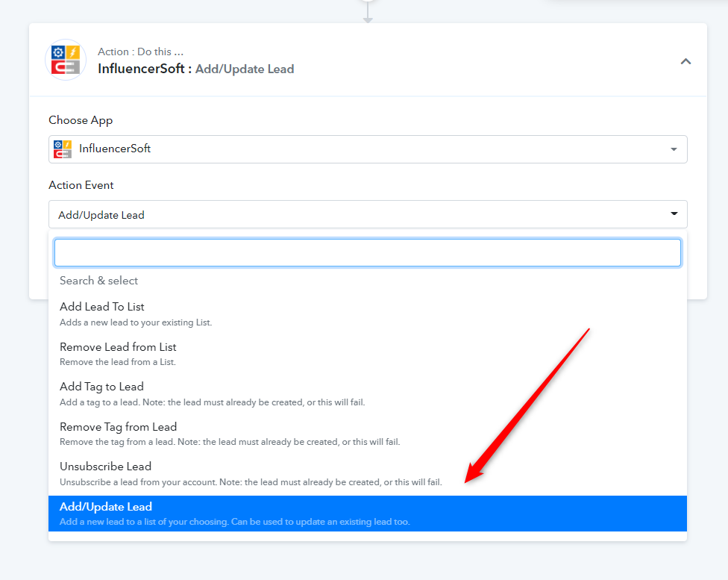Select the Remove Lead from List option
Image resolution: width=728 pixels, height=580 pixels.
click(x=368, y=354)
